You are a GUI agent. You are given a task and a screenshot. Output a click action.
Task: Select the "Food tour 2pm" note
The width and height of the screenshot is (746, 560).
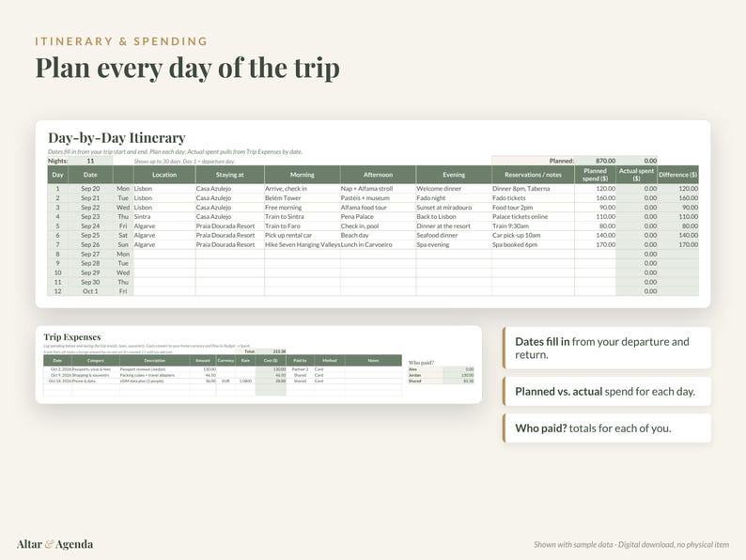[533, 208]
